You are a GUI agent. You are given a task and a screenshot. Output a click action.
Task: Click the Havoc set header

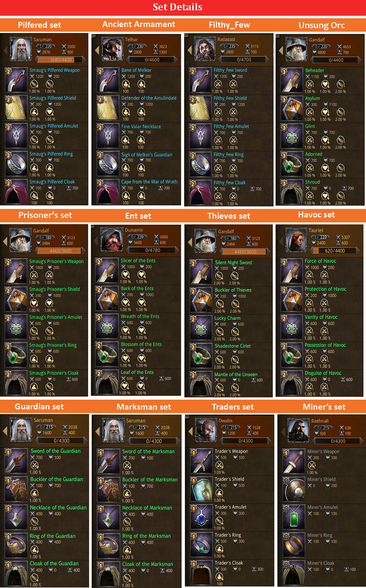coord(316,215)
